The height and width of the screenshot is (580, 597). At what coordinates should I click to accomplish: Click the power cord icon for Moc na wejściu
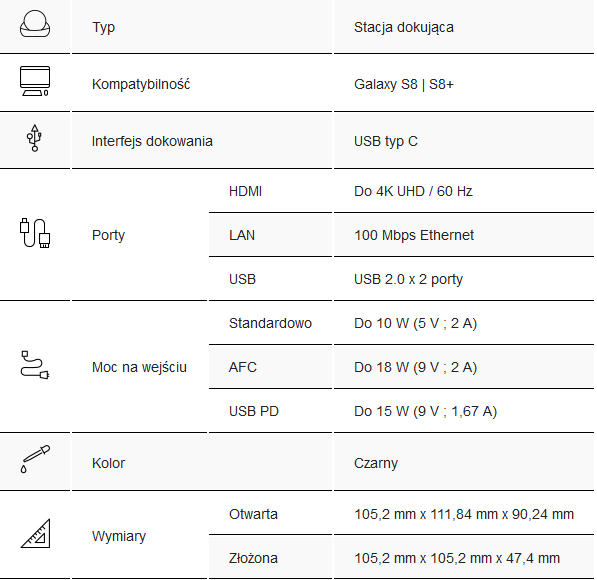click(35, 365)
